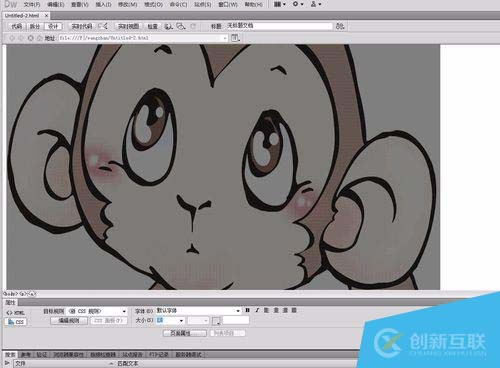500x368 pixels.
Task: Click the icon next to 实时代码
Action: 104,26
